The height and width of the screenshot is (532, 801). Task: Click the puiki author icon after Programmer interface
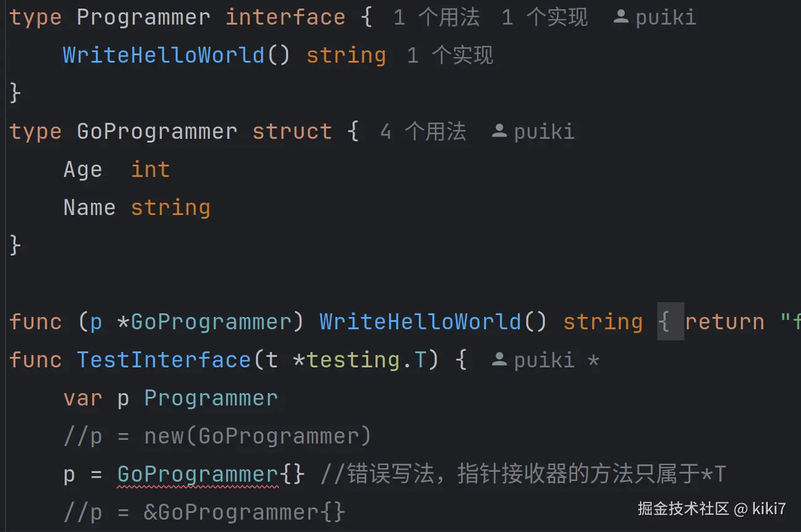click(x=621, y=17)
